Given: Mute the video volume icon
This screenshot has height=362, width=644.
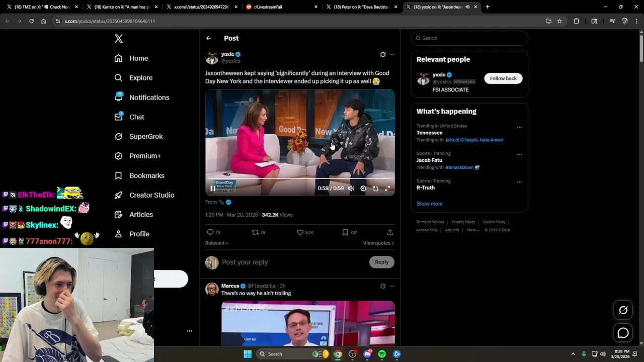Looking at the screenshot, I should (x=351, y=189).
